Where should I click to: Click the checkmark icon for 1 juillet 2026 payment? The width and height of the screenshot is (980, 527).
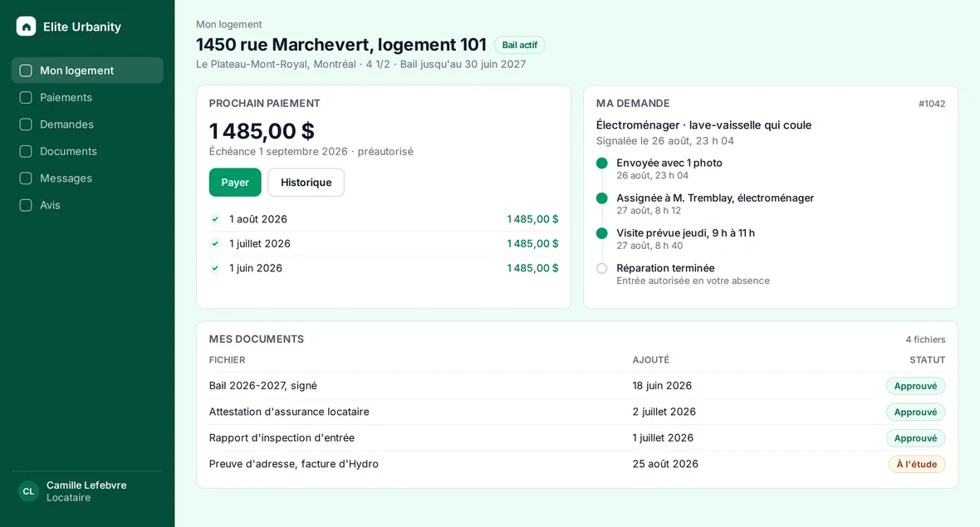click(x=215, y=243)
